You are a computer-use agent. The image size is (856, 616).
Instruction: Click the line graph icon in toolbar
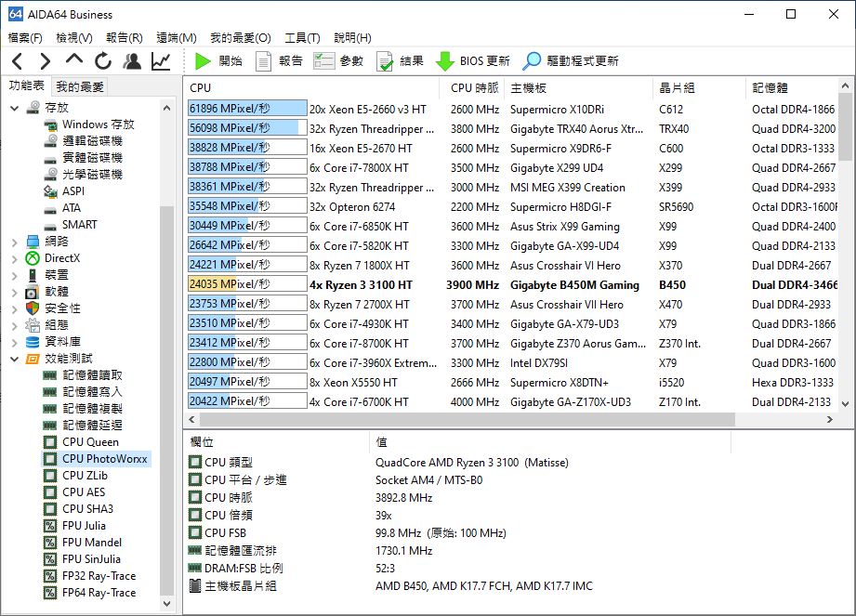(x=161, y=61)
